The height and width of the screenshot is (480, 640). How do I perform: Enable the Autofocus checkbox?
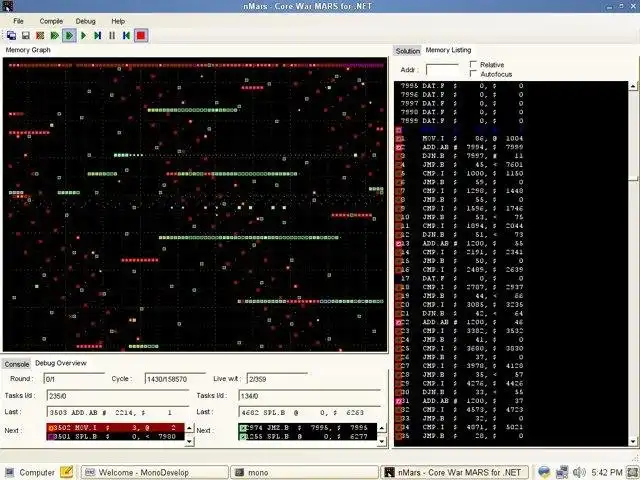[x=473, y=74]
